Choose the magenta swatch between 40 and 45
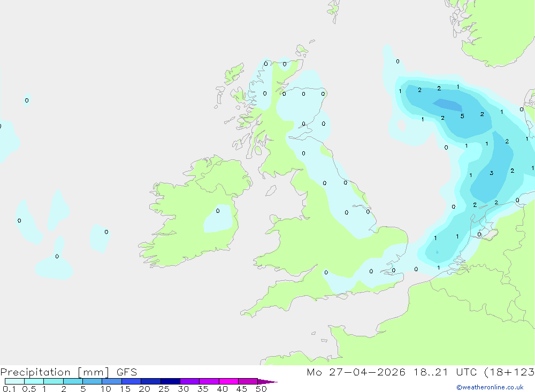Image resolution: width=535 pixels, height=392 pixels. click(228, 381)
